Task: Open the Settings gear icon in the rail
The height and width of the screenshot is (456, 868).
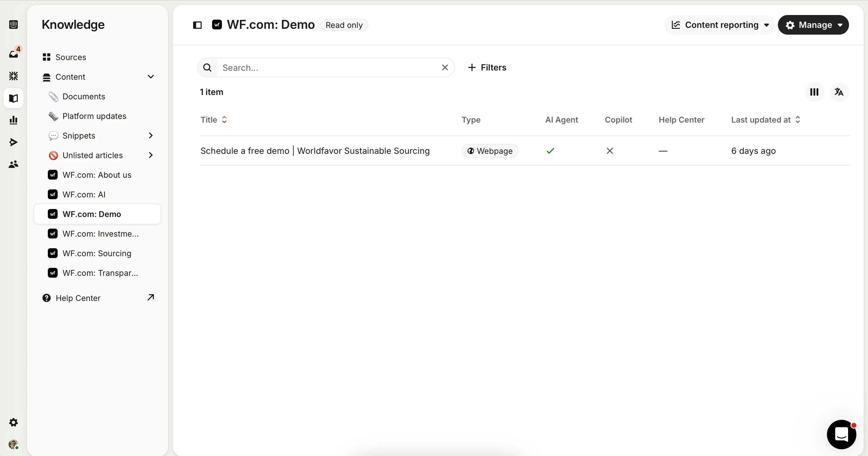Action: pos(13,422)
